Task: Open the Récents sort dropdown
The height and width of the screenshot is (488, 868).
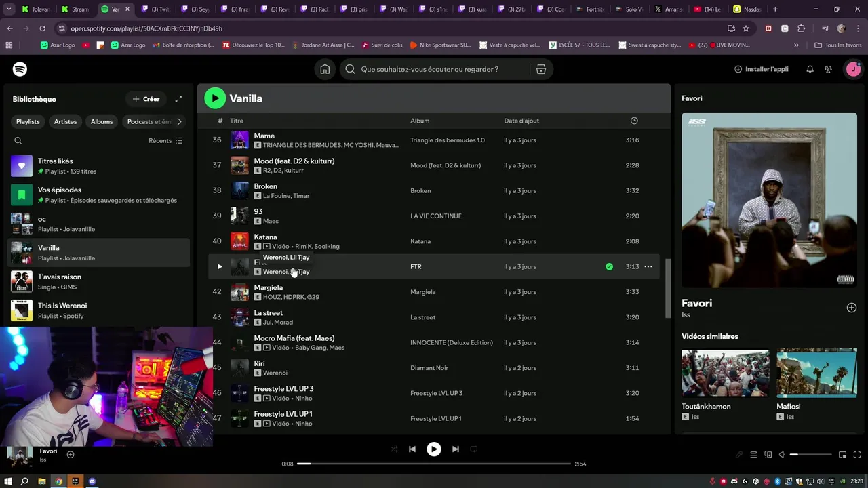Action: pos(165,140)
